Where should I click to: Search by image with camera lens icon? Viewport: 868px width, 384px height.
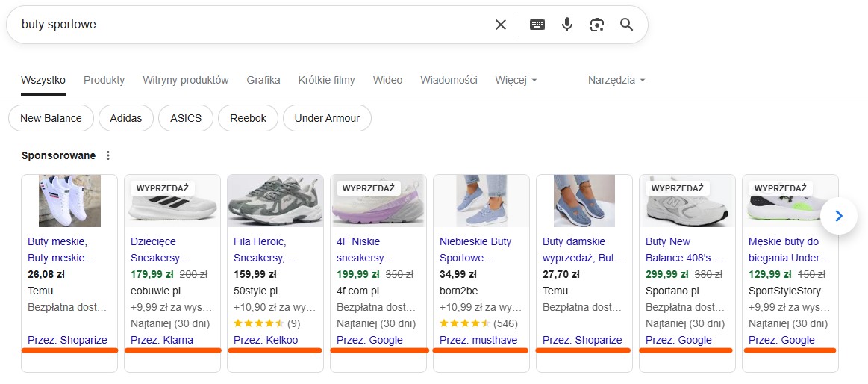click(597, 25)
